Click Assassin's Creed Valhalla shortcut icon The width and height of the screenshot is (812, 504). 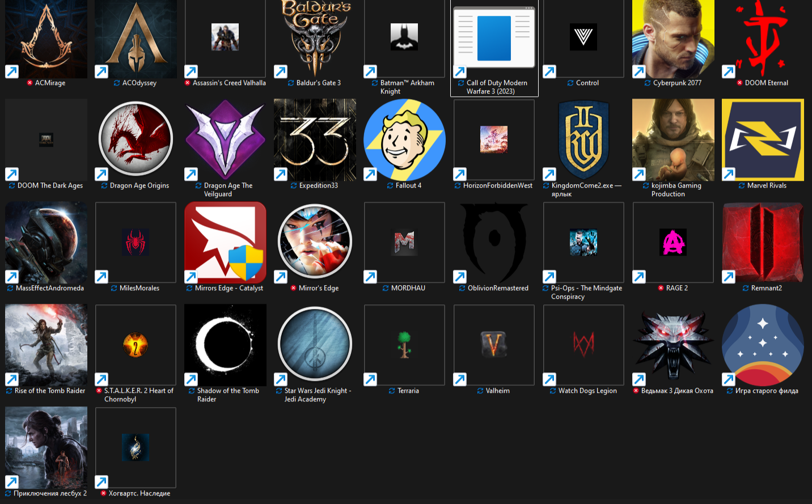[x=225, y=37]
